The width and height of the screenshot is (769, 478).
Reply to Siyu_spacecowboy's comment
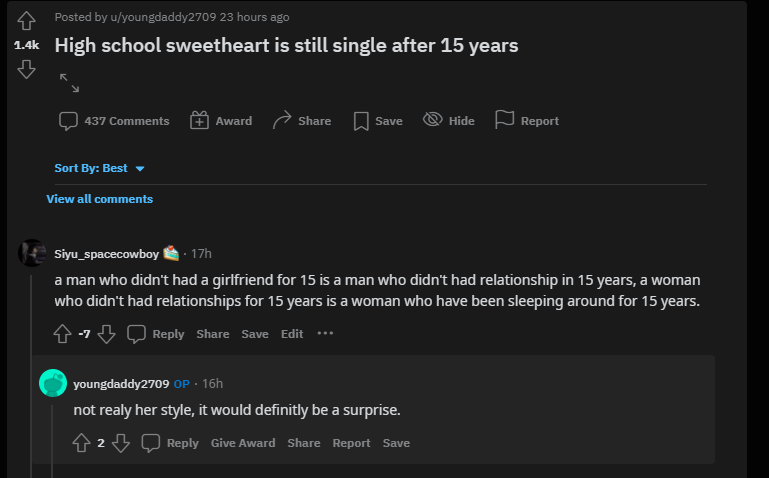click(x=155, y=334)
